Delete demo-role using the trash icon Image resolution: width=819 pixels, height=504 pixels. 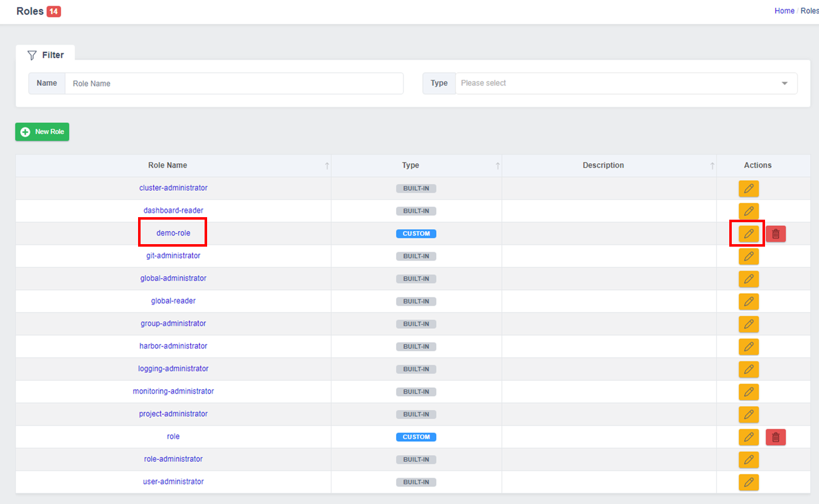776,233
